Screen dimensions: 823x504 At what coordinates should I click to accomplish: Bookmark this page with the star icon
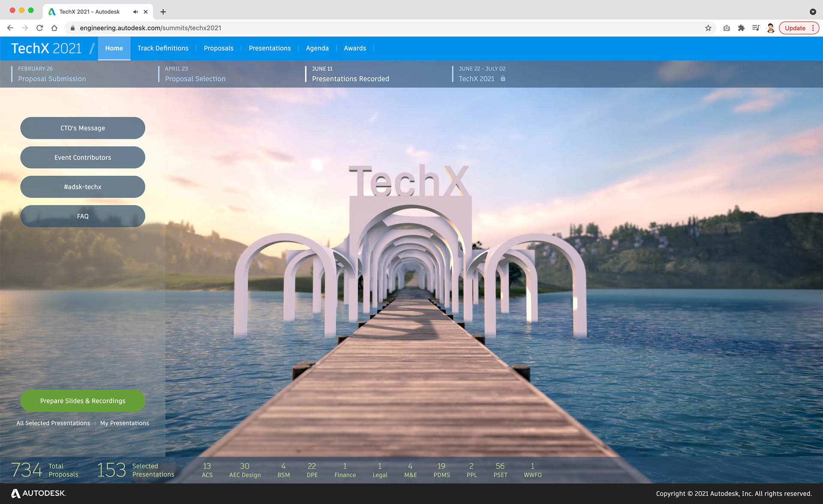[708, 28]
